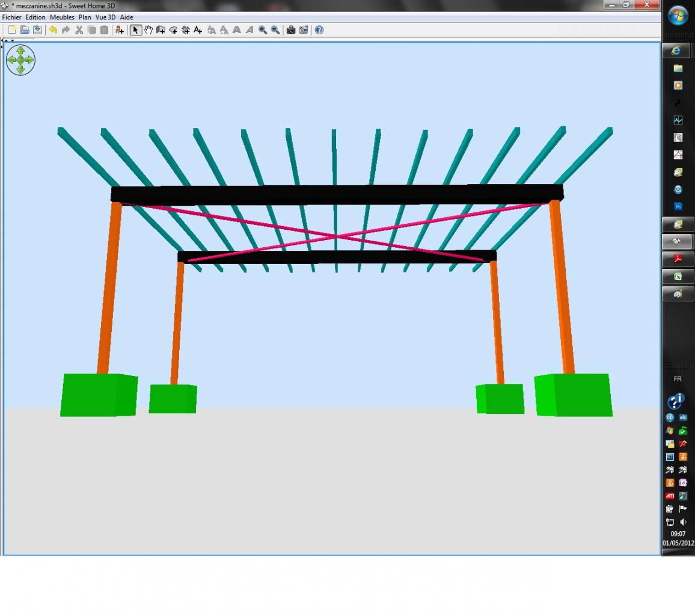
Task: Open Photoshop shortcut in taskbar
Action: [678, 207]
